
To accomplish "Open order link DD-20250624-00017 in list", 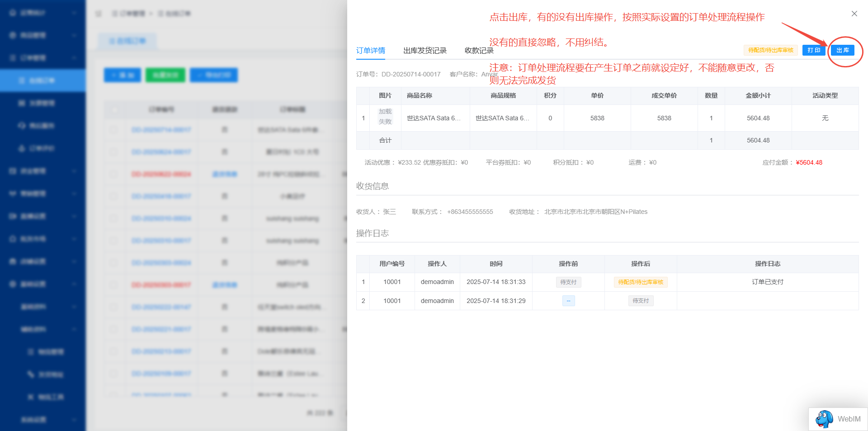I will [x=161, y=152].
